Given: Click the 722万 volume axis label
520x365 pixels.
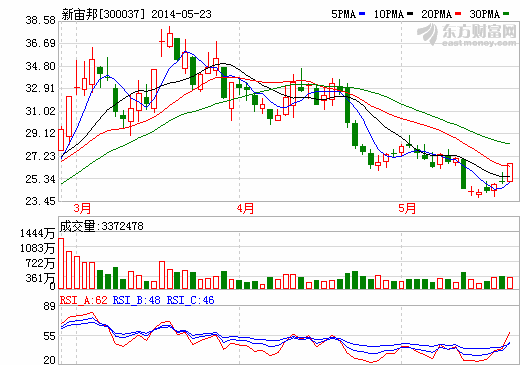Looking at the screenshot, I should point(40,263).
